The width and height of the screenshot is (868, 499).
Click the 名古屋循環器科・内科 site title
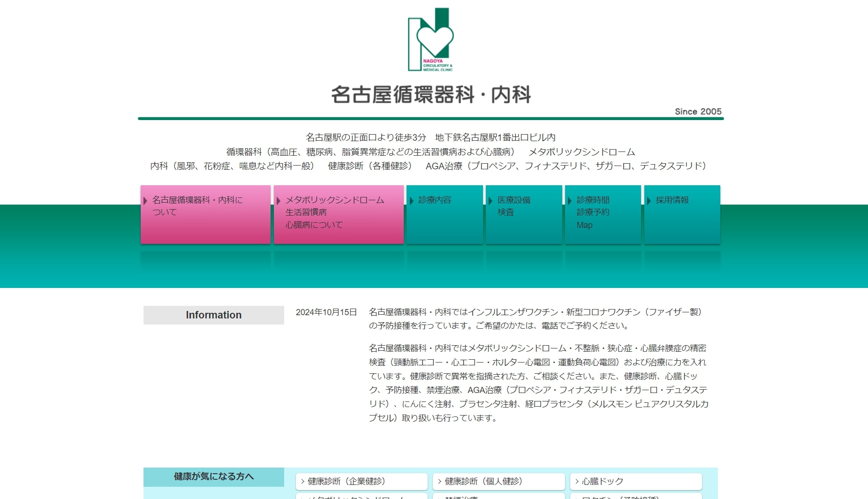point(431,95)
